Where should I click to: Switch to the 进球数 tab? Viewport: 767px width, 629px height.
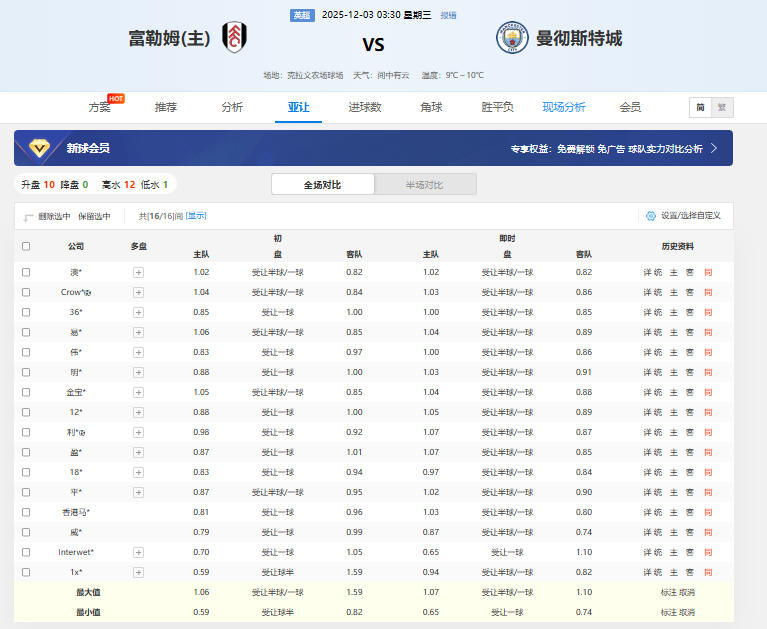pyautogui.click(x=364, y=107)
